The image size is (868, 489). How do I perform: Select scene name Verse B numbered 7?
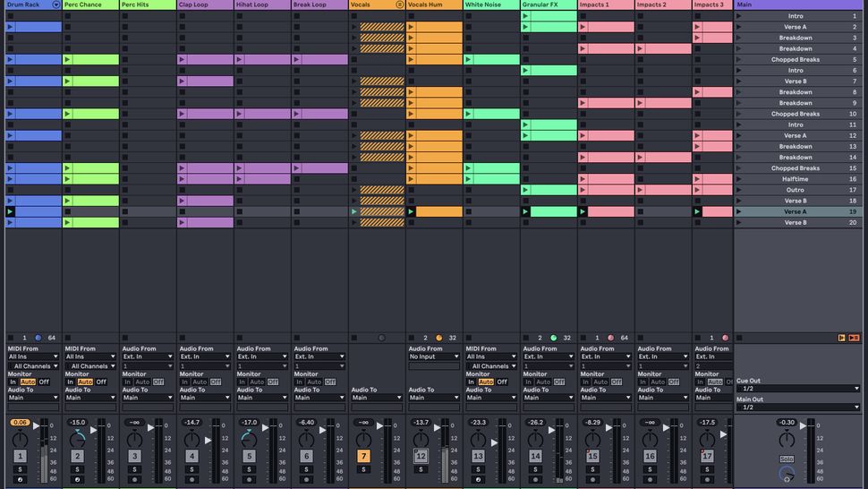[795, 81]
